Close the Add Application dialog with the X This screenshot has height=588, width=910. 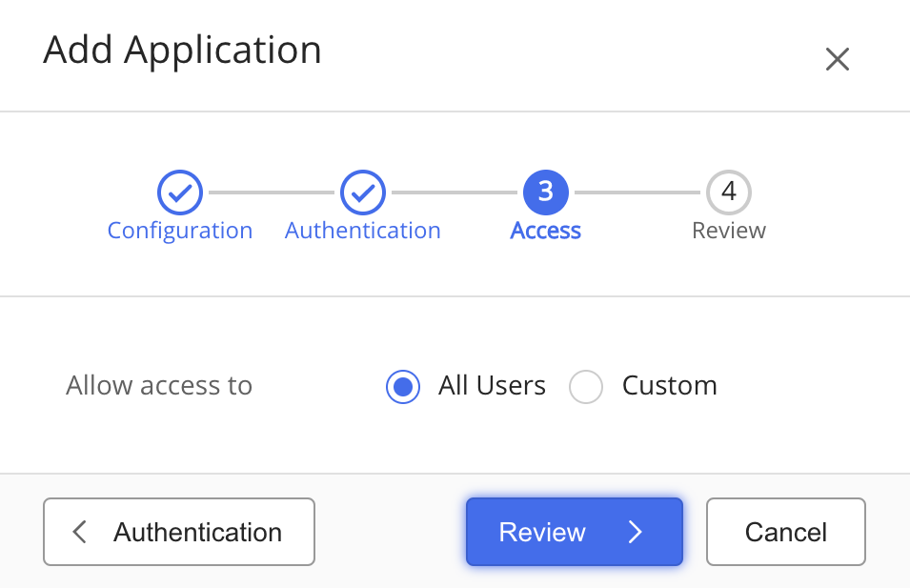pyautogui.click(x=837, y=59)
